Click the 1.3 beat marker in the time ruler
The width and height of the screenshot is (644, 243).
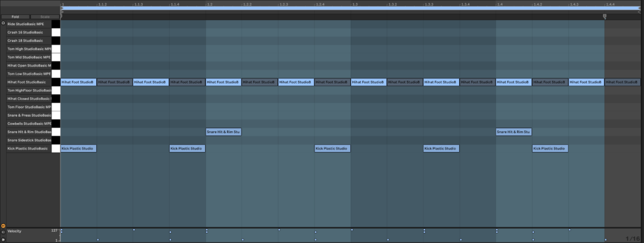click(x=355, y=4)
